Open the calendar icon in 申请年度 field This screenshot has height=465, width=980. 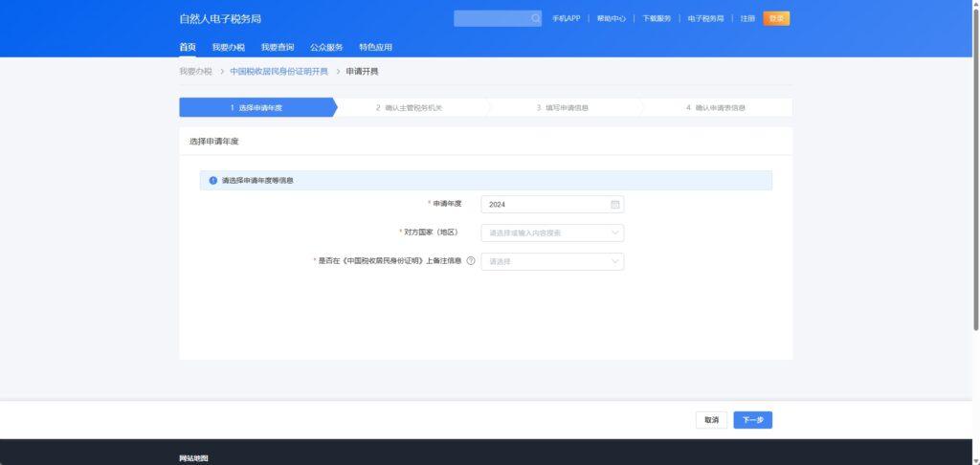point(615,204)
